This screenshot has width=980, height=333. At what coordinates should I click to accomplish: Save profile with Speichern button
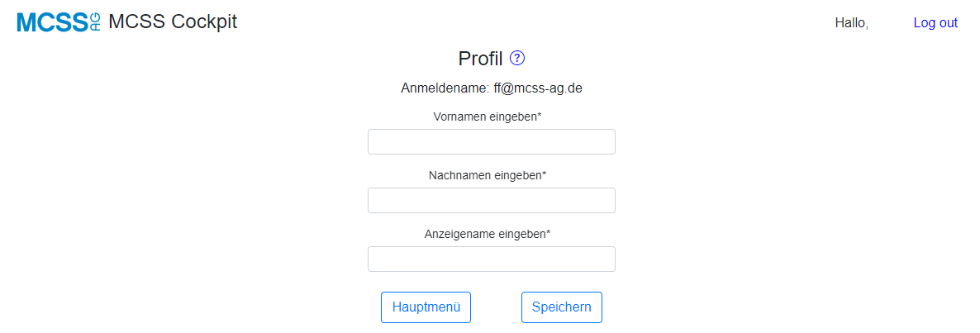[x=561, y=307]
